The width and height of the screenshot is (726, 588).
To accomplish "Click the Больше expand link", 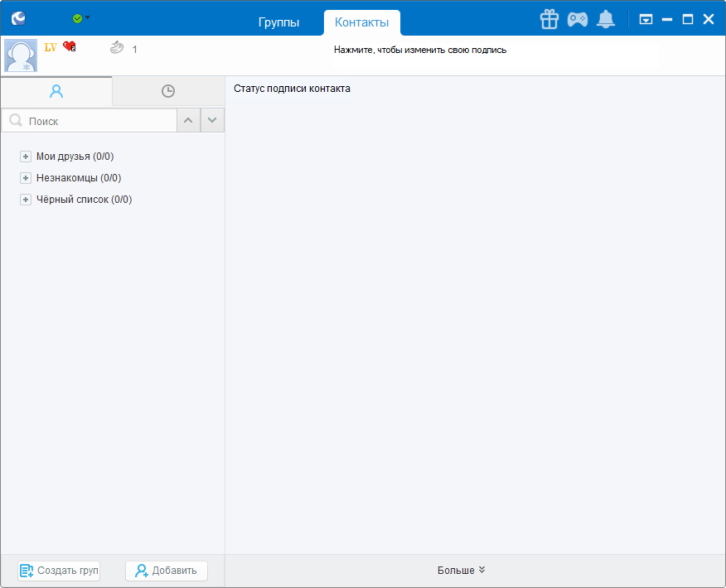I will (462, 571).
